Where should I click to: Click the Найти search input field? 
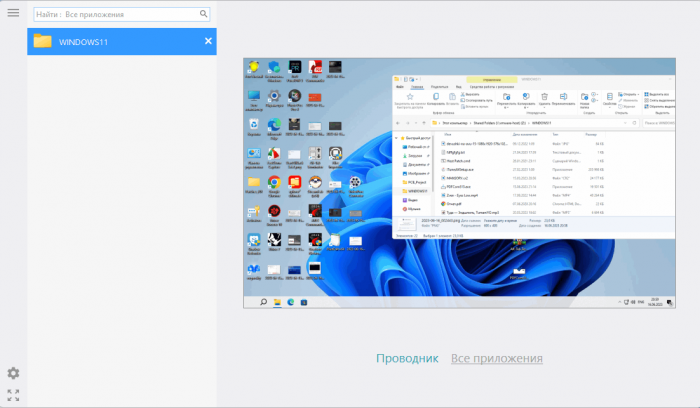point(115,15)
